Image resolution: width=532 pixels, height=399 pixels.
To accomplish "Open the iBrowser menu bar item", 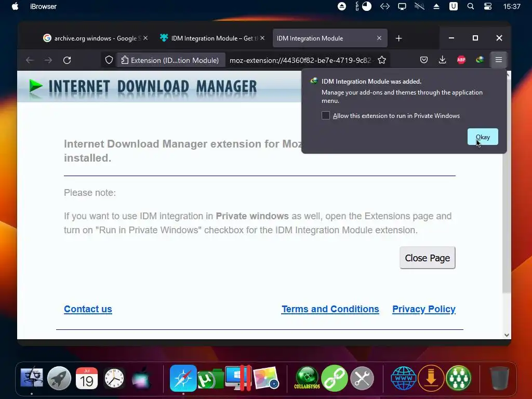I will point(43,6).
